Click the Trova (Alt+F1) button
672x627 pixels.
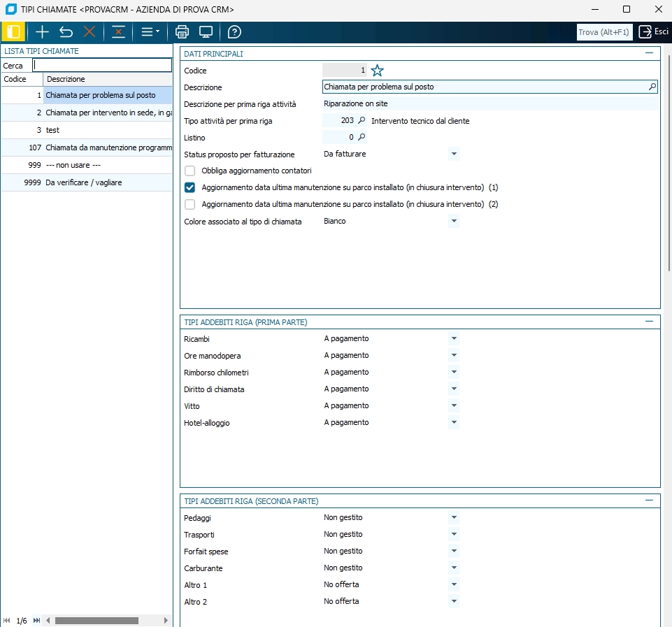(603, 32)
